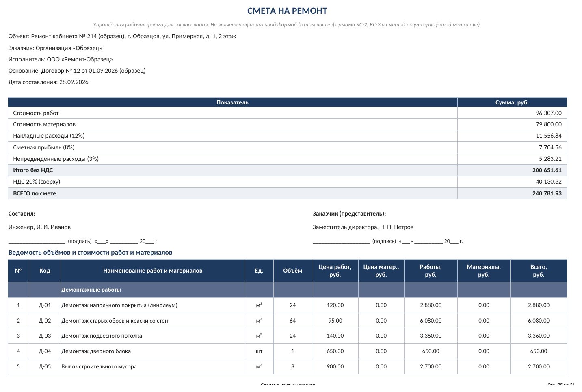
Task: Select the 'Итого без НДС' label
Action: click(33, 170)
